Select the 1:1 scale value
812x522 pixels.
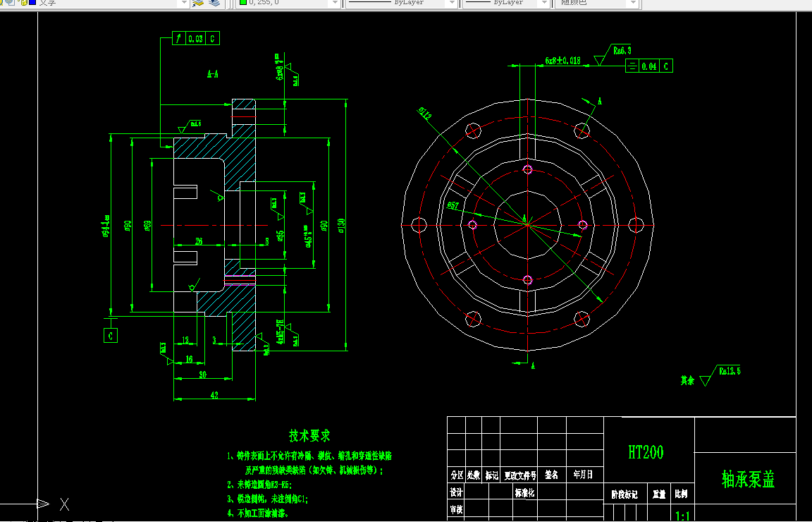coord(682,516)
